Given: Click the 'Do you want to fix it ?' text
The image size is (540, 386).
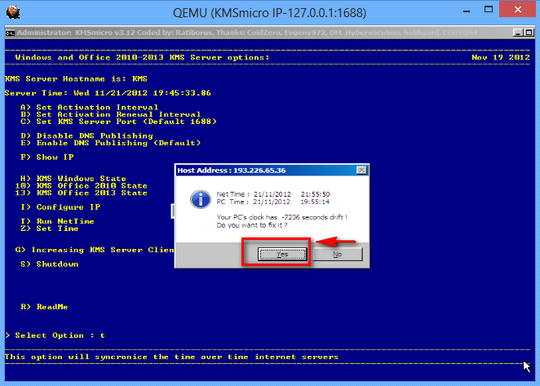Looking at the screenshot, I should (x=252, y=225).
